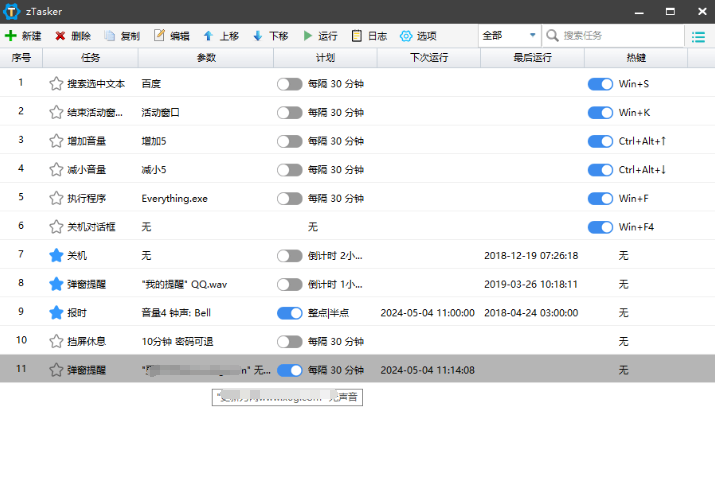Star the 搜索选中文本 task

56,84
